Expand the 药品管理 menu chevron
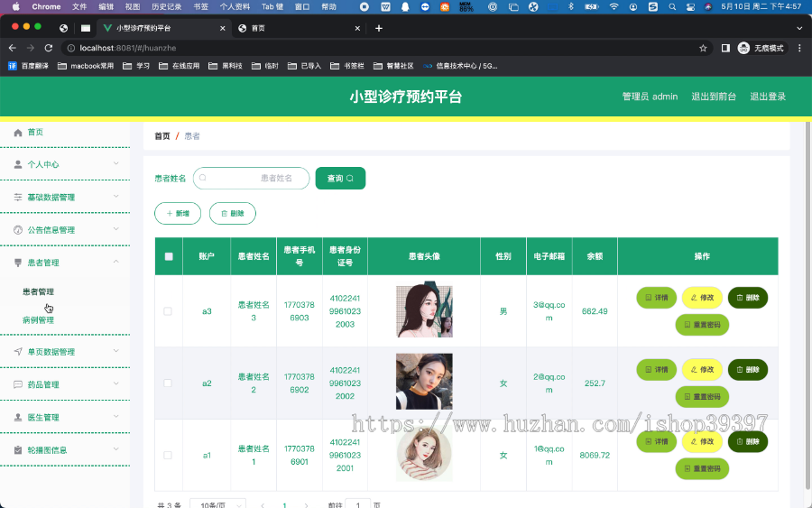Image resolution: width=812 pixels, height=508 pixels. [116, 383]
